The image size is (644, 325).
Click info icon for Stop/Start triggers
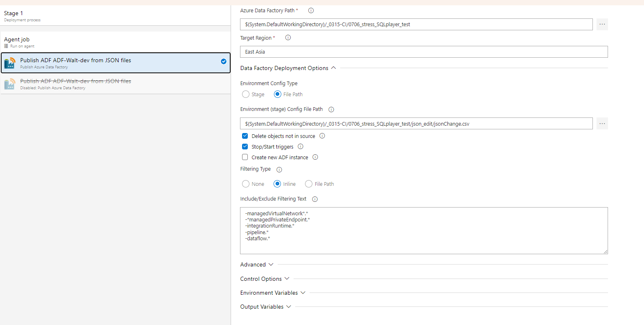coord(301,147)
